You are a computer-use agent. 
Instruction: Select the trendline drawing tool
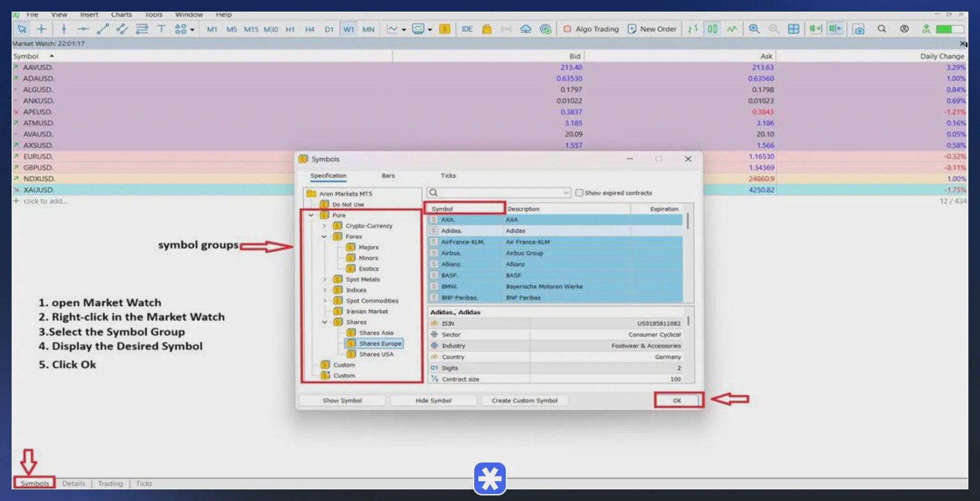[x=103, y=29]
